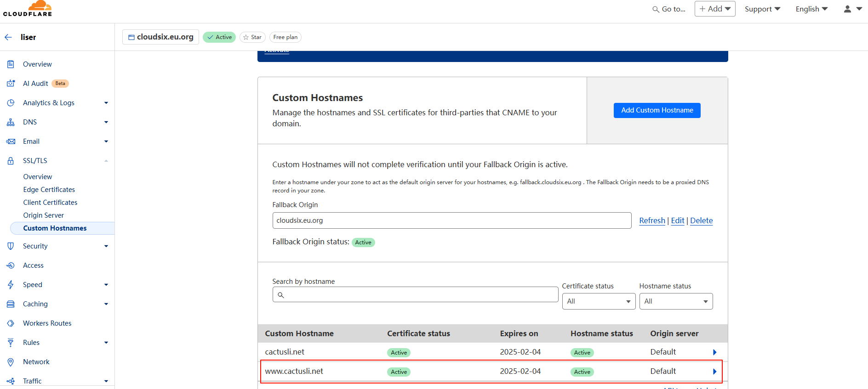Click the Fallback Origin input field
This screenshot has height=389, width=868.
pyautogui.click(x=452, y=220)
